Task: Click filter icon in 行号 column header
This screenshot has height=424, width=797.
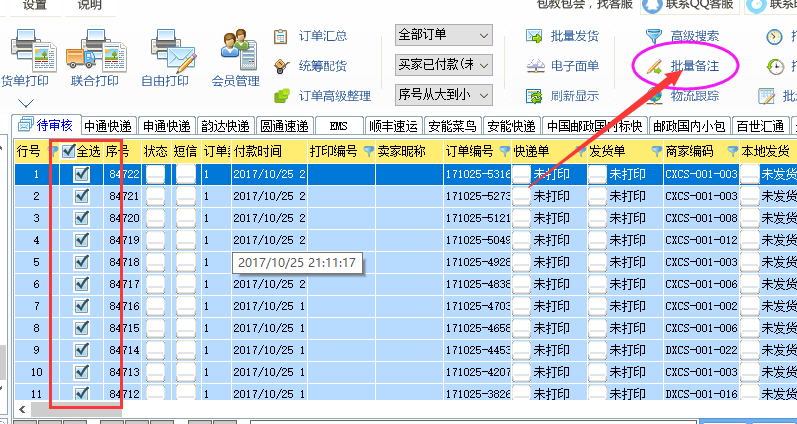Action: point(52,151)
